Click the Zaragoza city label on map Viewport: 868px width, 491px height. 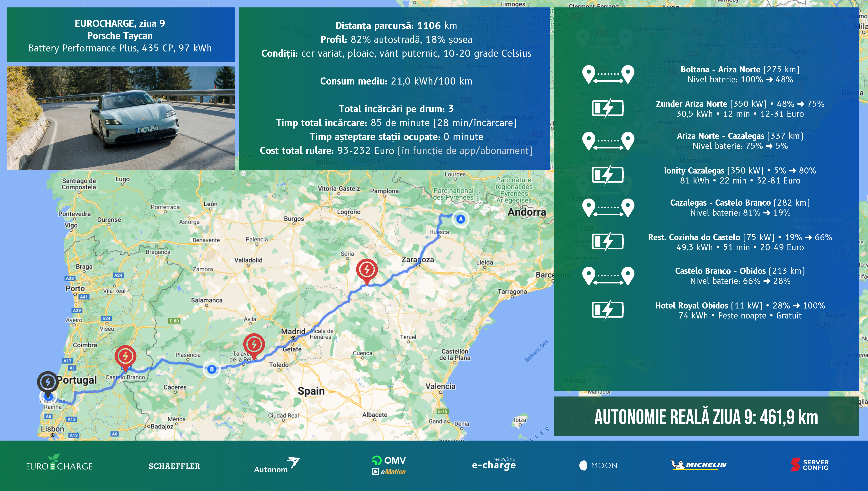(418, 260)
